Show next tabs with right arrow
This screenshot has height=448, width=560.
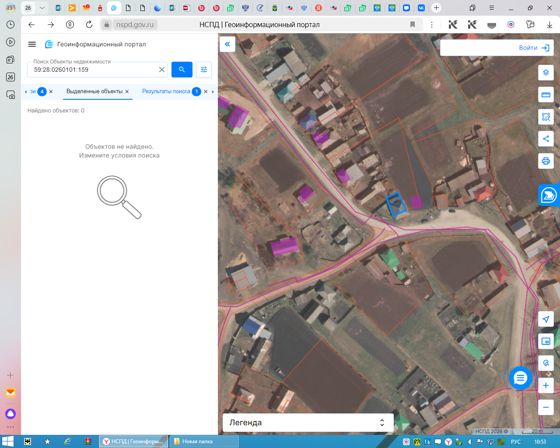pyautogui.click(x=213, y=92)
